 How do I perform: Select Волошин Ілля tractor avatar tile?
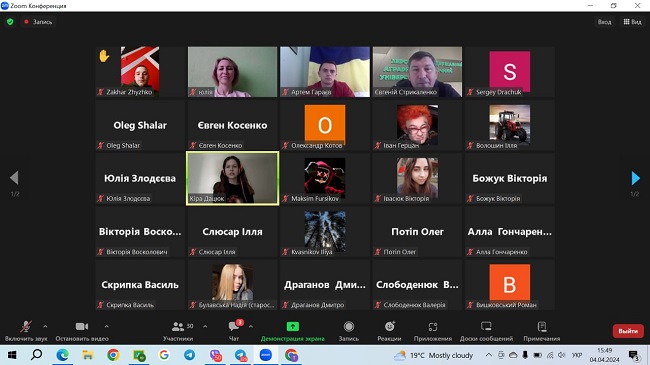[x=510, y=125]
